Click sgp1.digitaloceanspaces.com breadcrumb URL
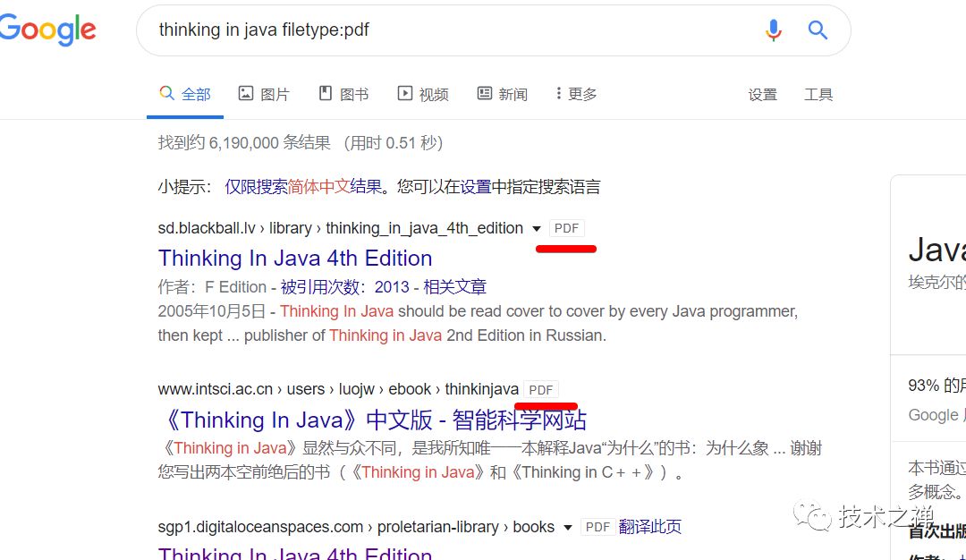966x560 pixels. pyautogui.click(x=356, y=528)
